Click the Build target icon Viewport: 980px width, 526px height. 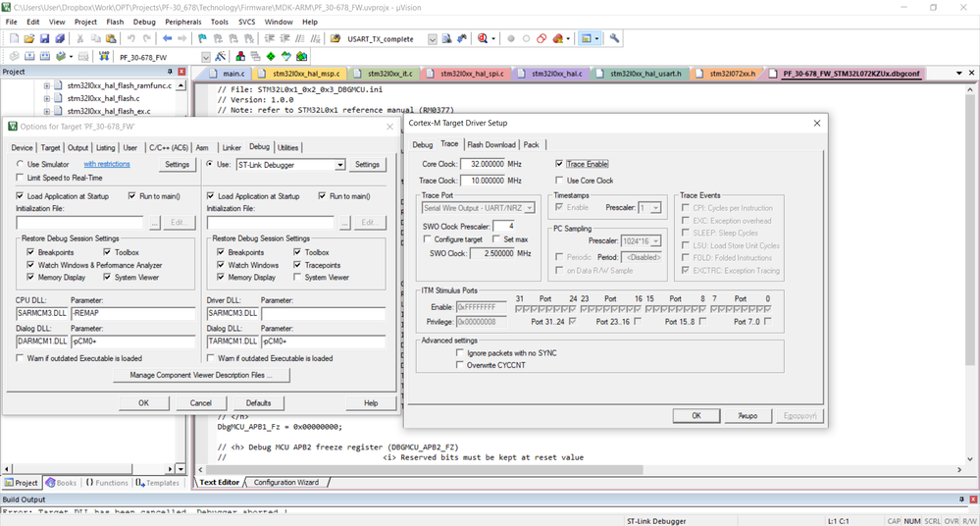coord(28,56)
